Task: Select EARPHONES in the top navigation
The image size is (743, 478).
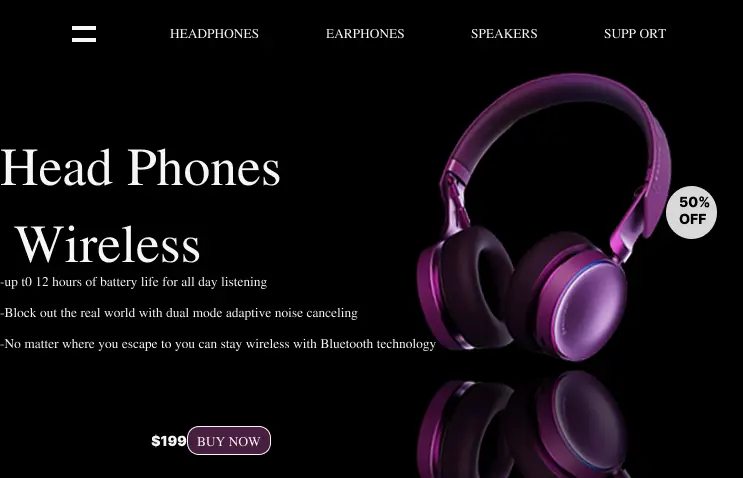Action: 365,34
